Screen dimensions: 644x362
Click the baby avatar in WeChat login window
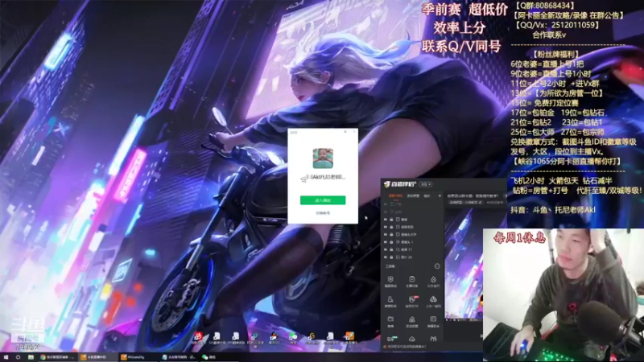pyautogui.click(x=323, y=158)
